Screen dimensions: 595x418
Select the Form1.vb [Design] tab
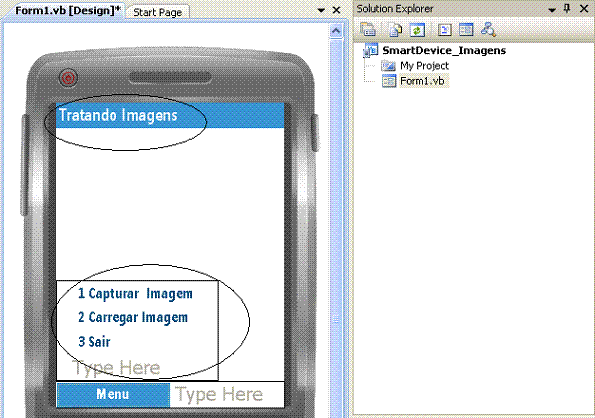point(68,11)
